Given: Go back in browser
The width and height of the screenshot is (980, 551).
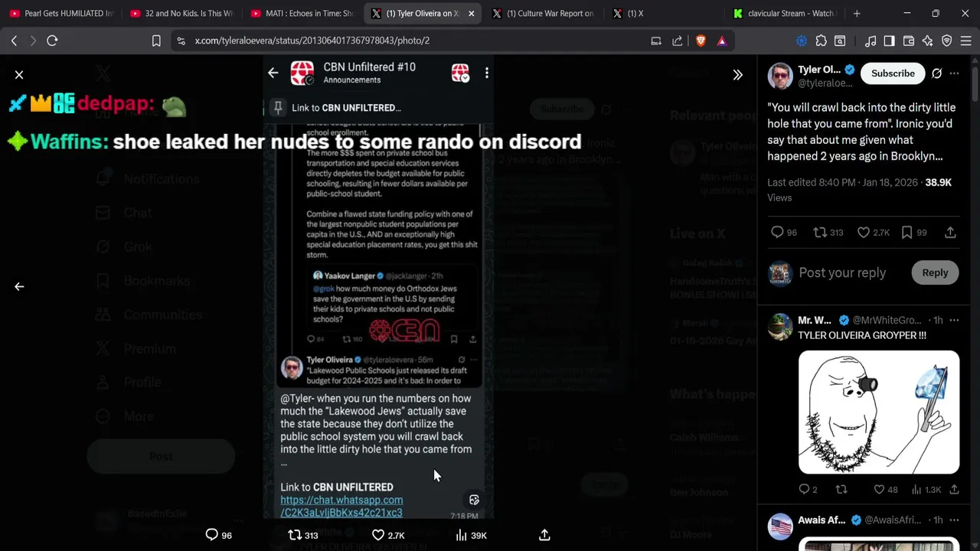Looking at the screenshot, I should (x=14, y=41).
